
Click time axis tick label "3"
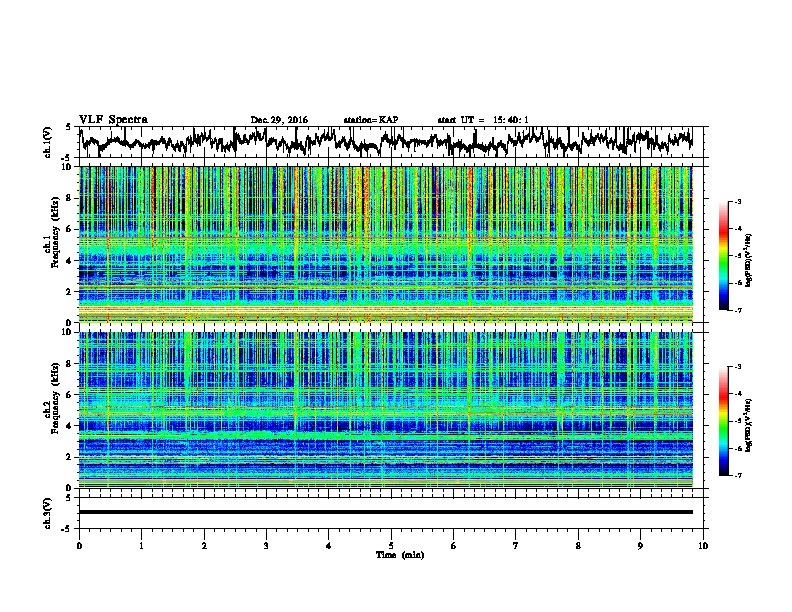[x=266, y=546]
